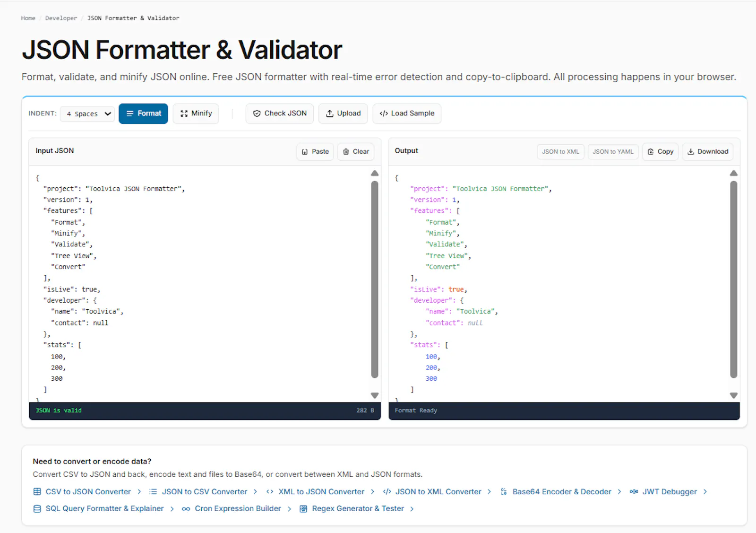The height and width of the screenshot is (533, 756).
Task: Copy the formatted output
Action: tap(660, 152)
